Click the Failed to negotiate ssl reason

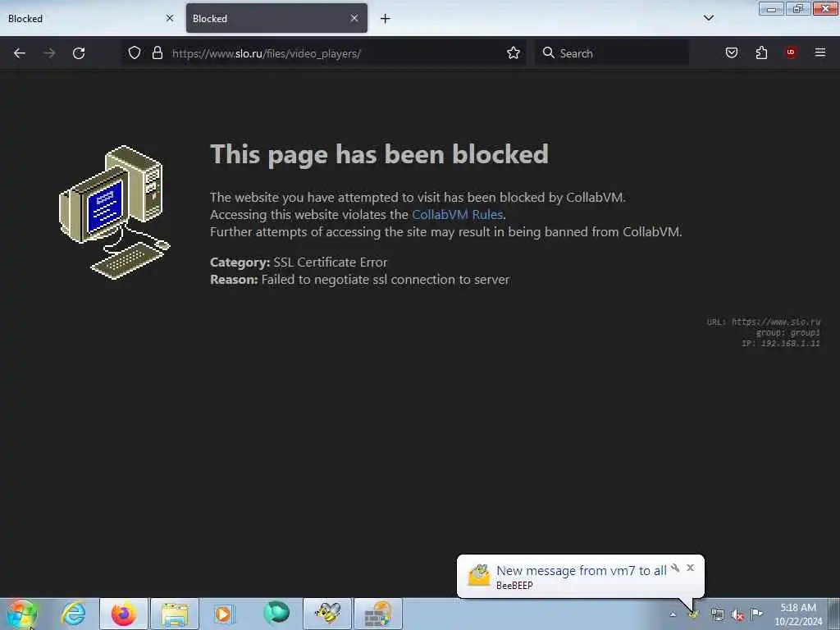(386, 280)
